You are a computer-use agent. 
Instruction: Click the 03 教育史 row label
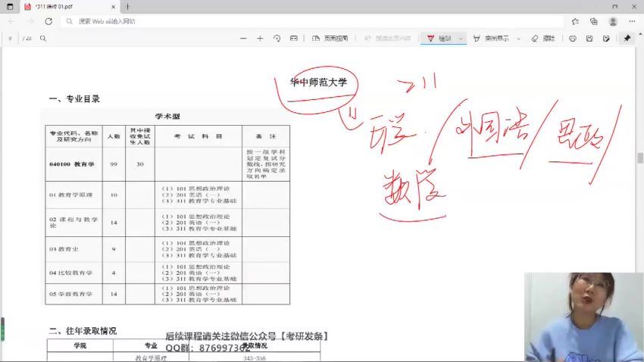coord(64,249)
